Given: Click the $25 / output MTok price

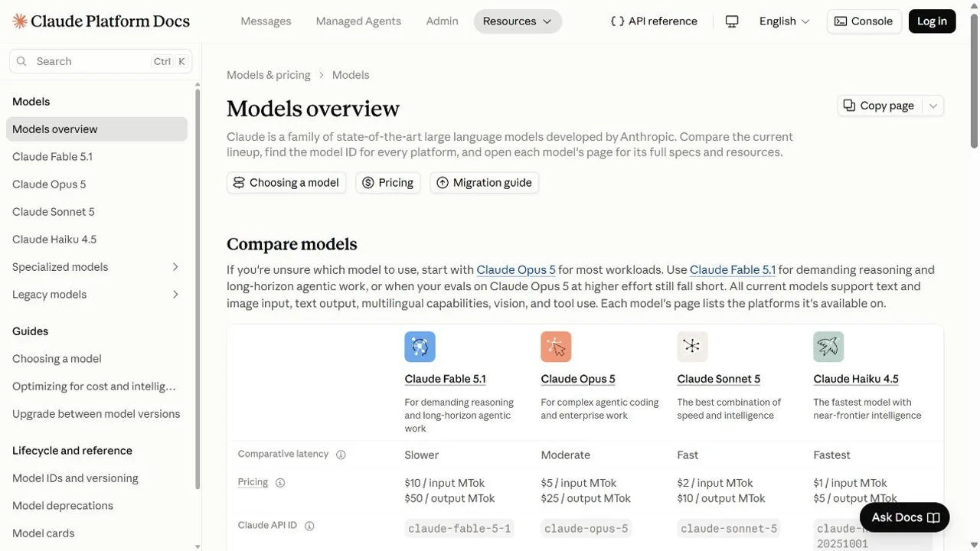Looking at the screenshot, I should tap(586, 498).
